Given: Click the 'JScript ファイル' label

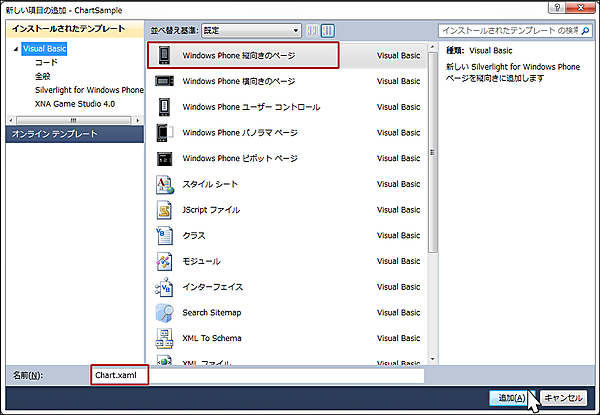Looking at the screenshot, I should pyautogui.click(x=211, y=210).
